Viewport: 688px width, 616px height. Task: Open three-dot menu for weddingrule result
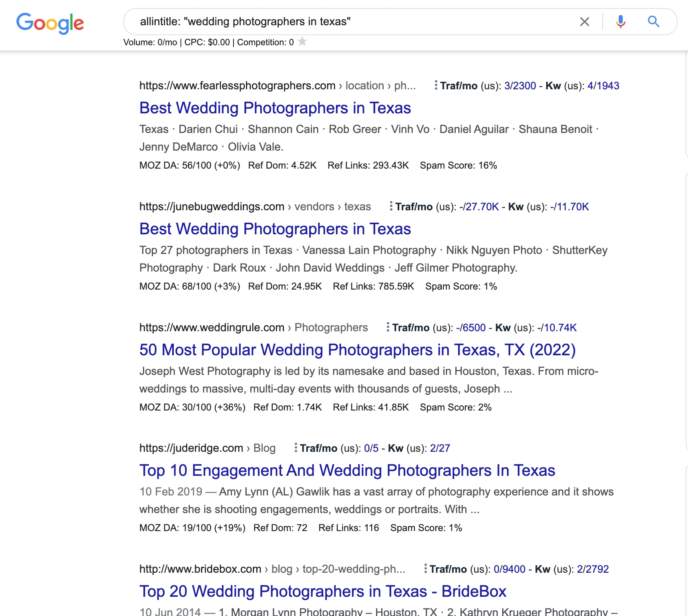388,327
